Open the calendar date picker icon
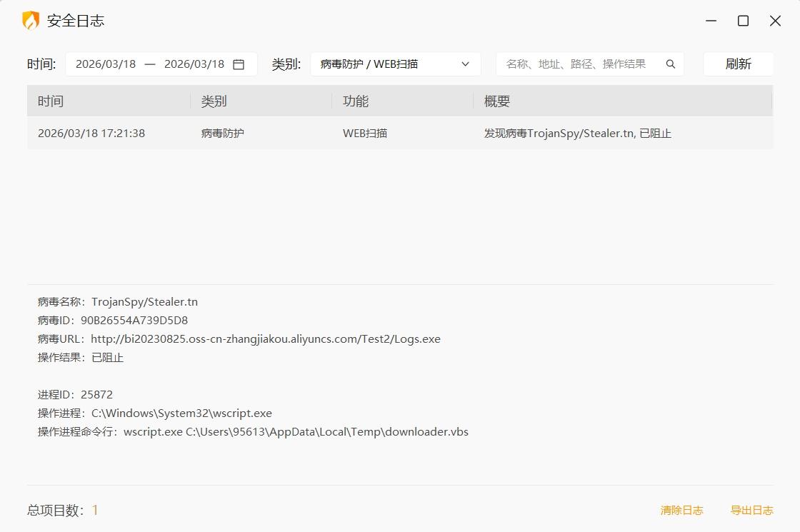Viewport: 800px width, 532px height. click(x=239, y=64)
